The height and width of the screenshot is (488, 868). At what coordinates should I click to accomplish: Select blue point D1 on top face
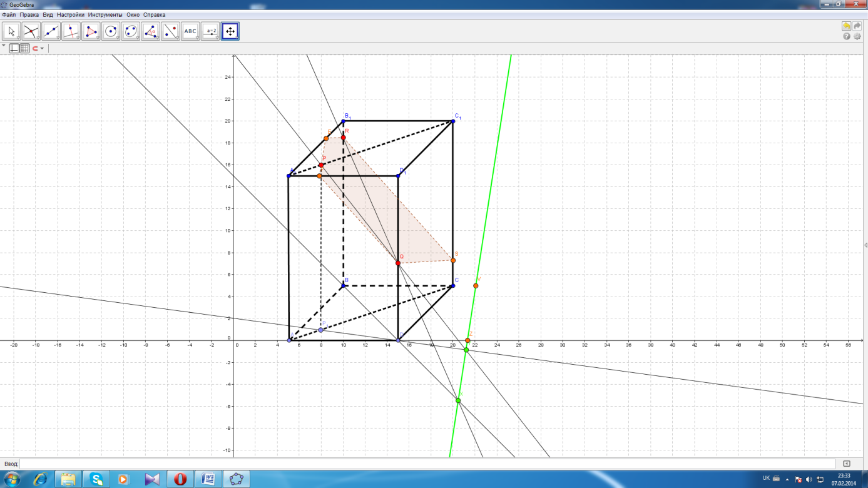coord(398,176)
